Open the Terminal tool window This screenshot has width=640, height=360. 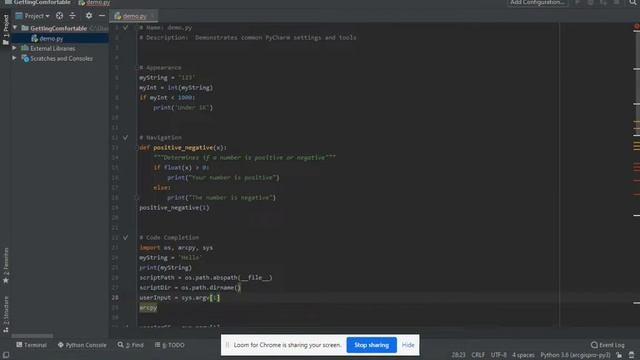(31, 345)
